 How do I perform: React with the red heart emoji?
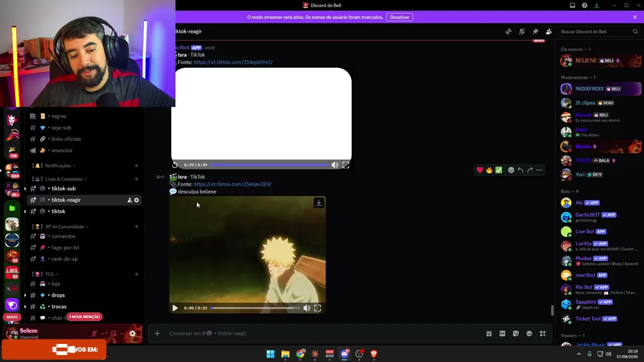click(480, 170)
